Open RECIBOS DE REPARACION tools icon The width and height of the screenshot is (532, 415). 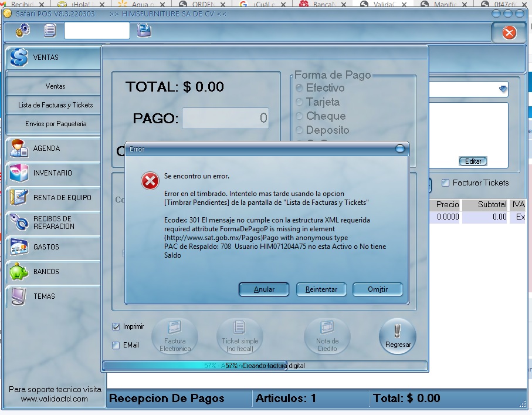pyautogui.click(x=19, y=222)
